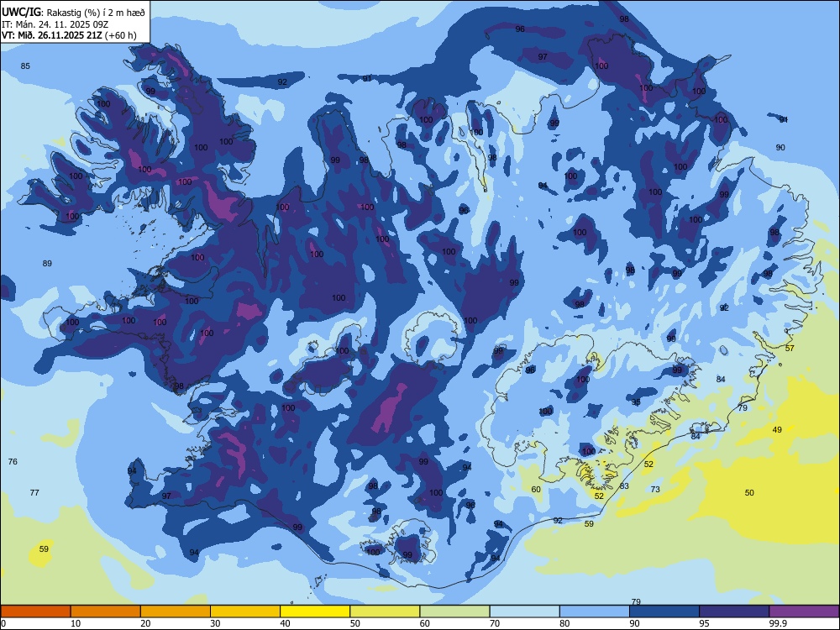Screen dimensions: 840x630
Task: Pick the light green 60–70 legend swatch
Action: [454, 612]
